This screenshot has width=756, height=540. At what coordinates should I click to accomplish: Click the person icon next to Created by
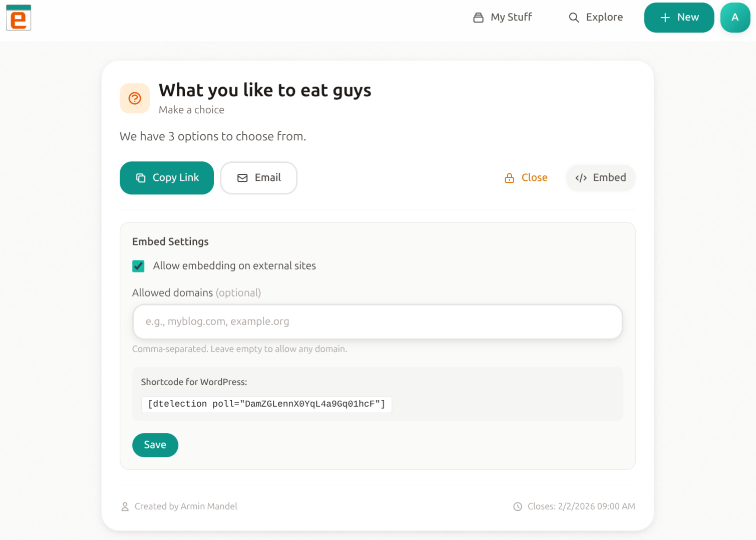pyautogui.click(x=125, y=506)
